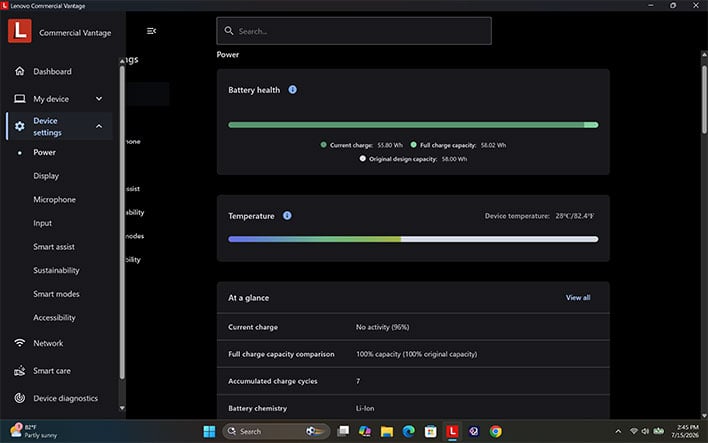Select Power under Device settings
This screenshot has width=708, height=443.
tap(44, 152)
